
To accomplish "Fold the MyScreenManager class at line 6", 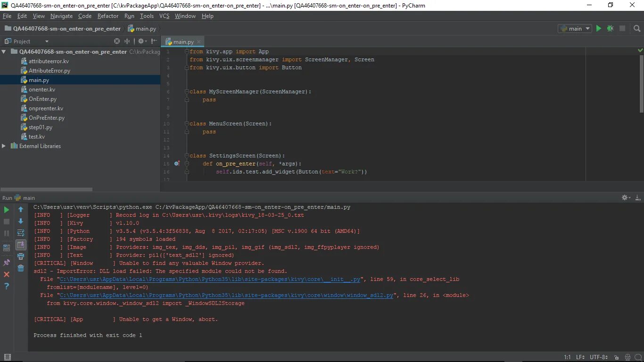I will click(187, 91).
